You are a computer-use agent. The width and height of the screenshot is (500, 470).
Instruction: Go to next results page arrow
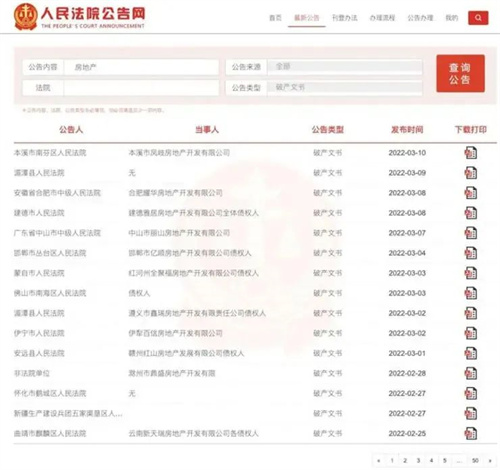(490, 461)
